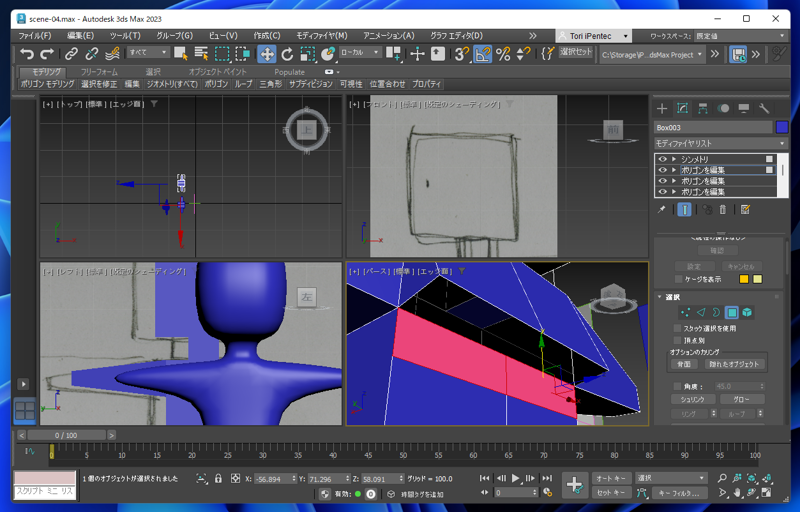Click the orange cage color swatch
The height and width of the screenshot is (512, 800).
744,279
